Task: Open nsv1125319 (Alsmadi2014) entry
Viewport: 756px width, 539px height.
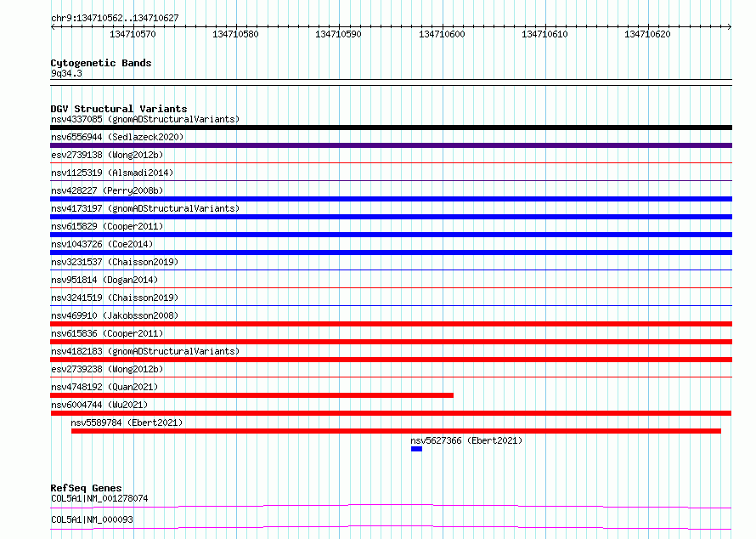Action: click(x=112, y=173)
